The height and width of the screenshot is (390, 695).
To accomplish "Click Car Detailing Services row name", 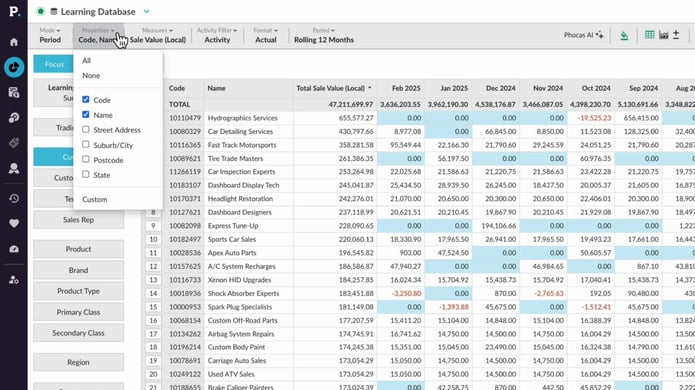I will [x=240, y=131].
